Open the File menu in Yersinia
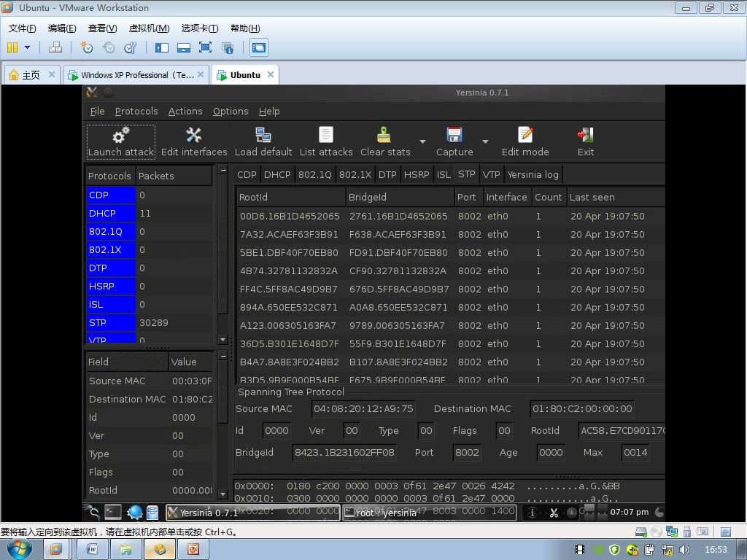747x560 pixels. click(97, 111)
